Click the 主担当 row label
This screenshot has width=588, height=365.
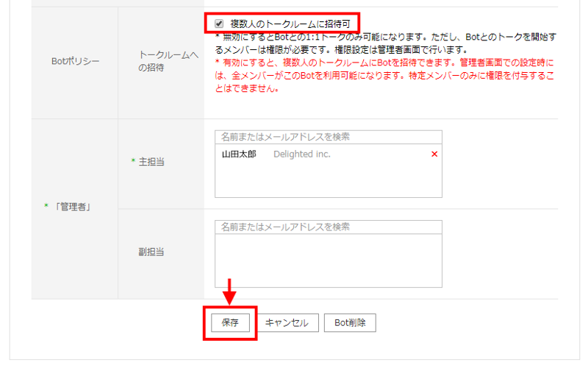pyautogui.click(x=151, y=161)
